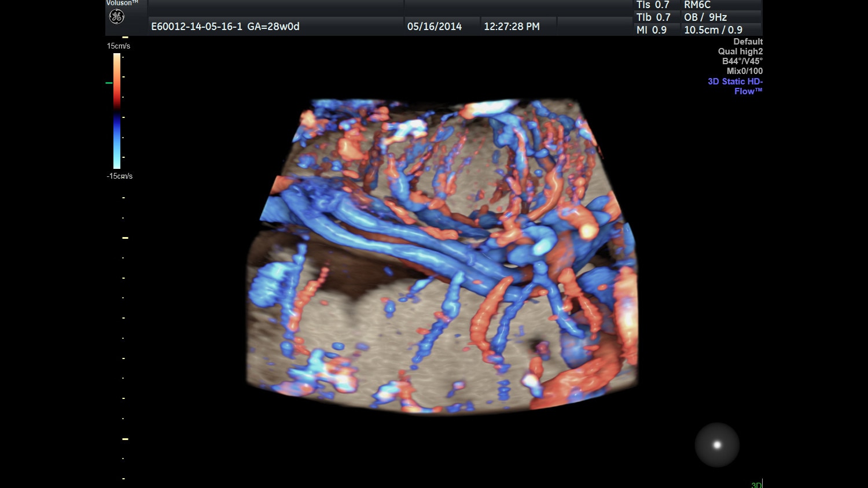Toggle the Qual high2 quality setting
The image size is (868, 488).
740,51
